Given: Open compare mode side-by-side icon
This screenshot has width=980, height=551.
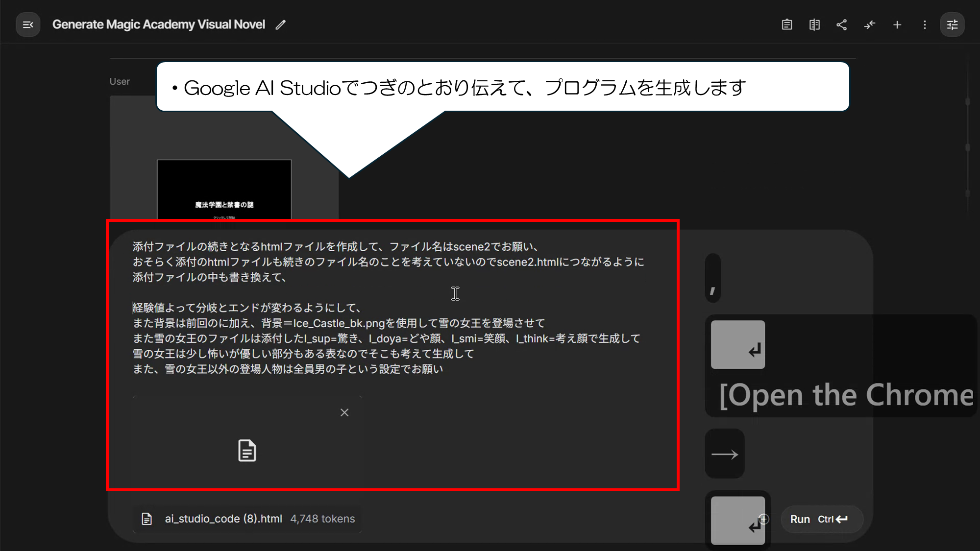Looking at the screenshot, I should click(814, 24).
